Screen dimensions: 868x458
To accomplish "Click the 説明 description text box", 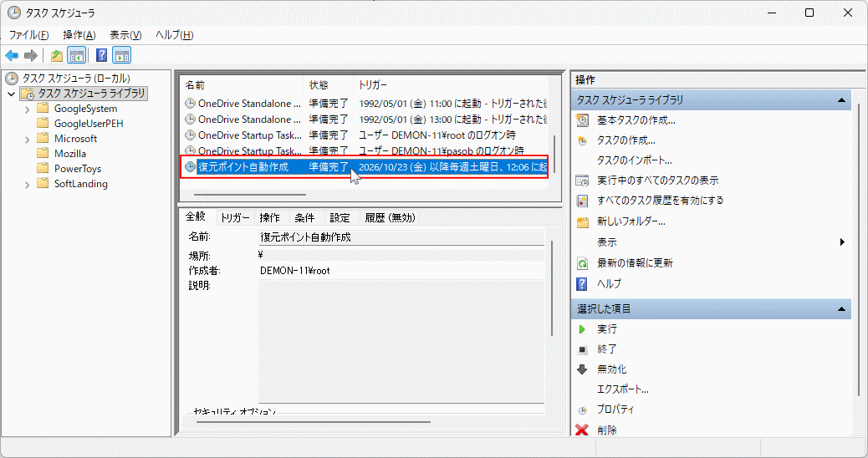I will [x=402, y=341].
